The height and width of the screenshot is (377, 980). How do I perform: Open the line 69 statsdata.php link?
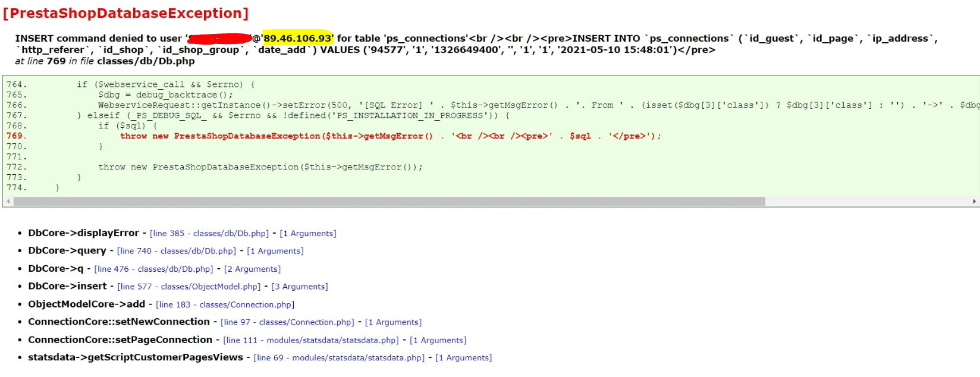(340, 358)
